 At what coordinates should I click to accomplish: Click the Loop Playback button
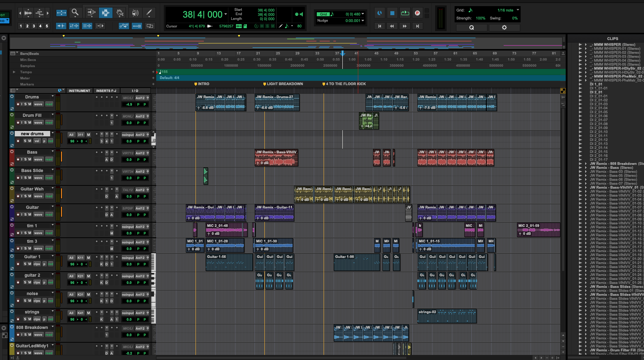[405, 13]
